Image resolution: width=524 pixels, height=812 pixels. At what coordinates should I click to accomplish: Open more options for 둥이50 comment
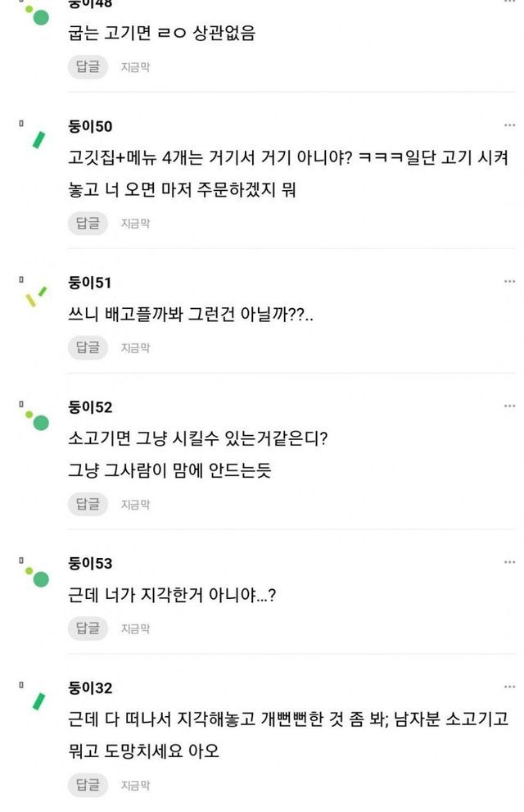coord(509,126)
